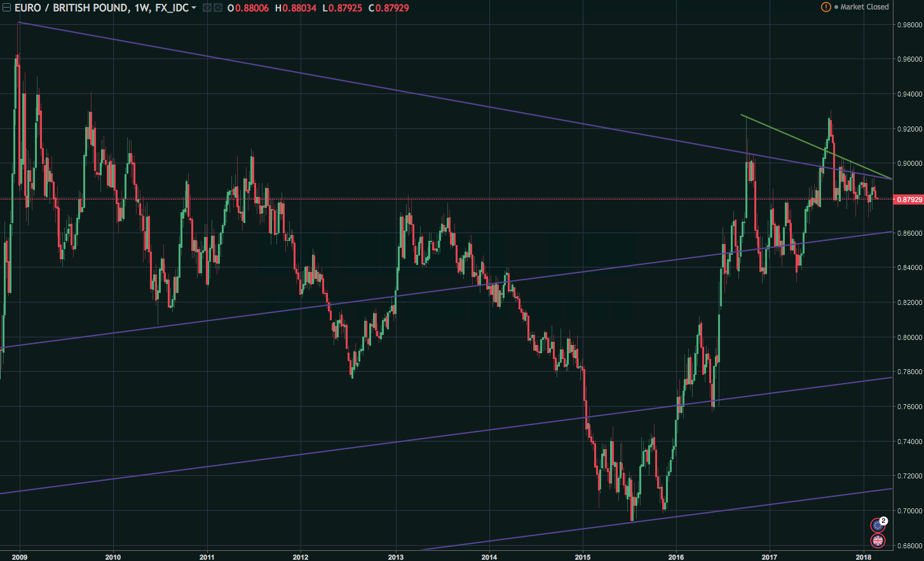Click the 0.96000 price scale label
924x561 pixels.
(909, 60)
